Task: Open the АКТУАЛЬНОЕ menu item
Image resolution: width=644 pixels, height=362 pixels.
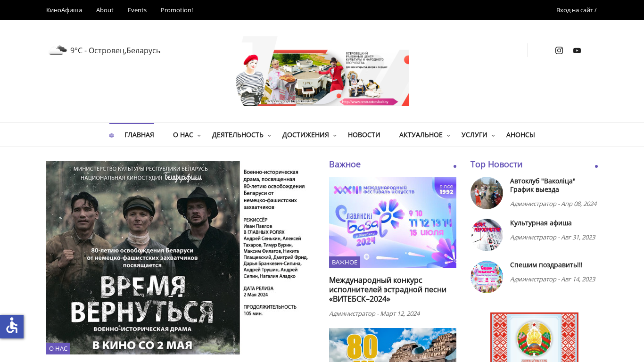Action: pos(421,135)
